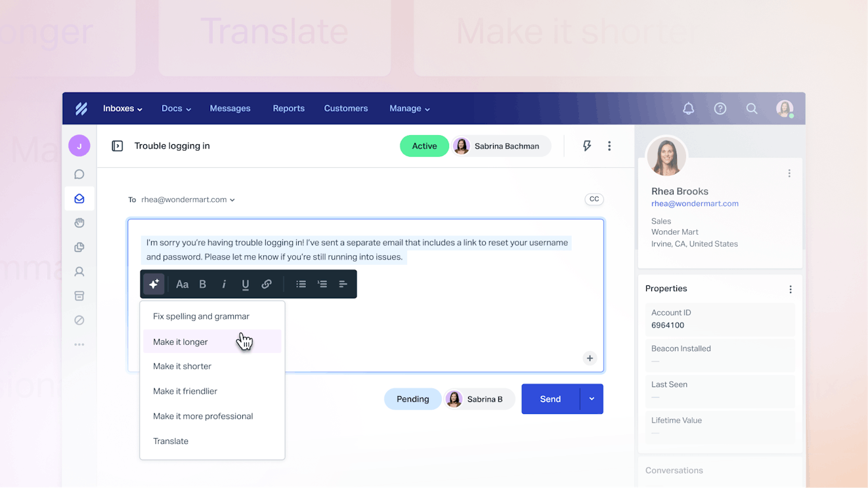Choose Translate from the AI menu
This screenshot has height=488, width=868.
pos(171,441)
